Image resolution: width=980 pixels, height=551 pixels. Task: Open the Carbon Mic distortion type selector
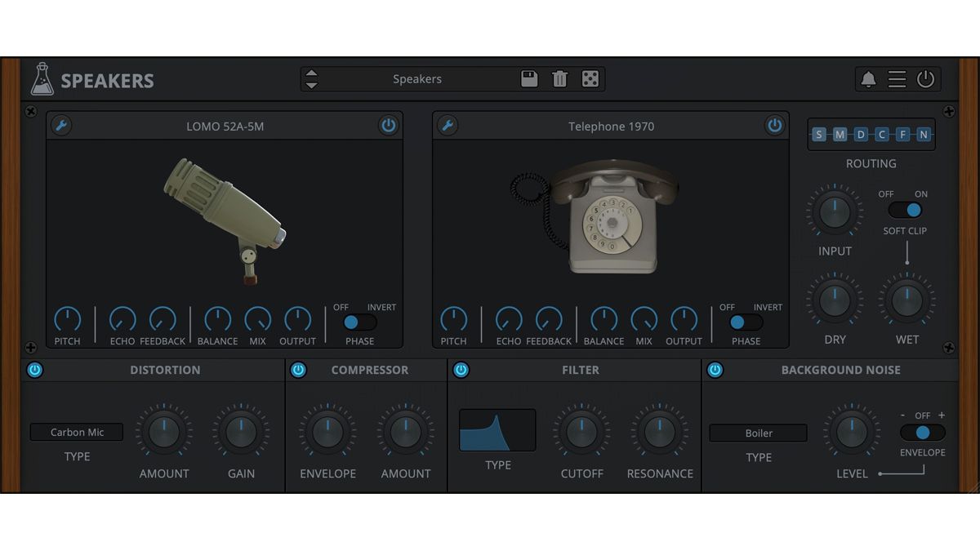coord(77,432)
